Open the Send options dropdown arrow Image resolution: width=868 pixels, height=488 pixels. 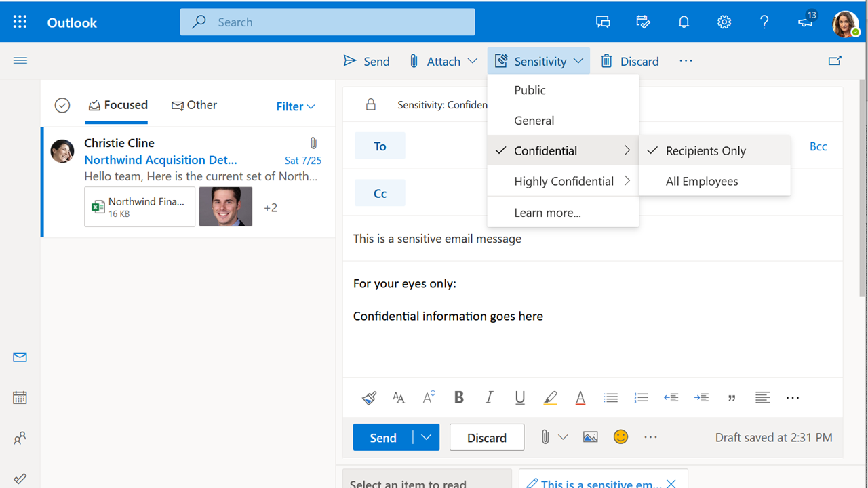(426, 437)
